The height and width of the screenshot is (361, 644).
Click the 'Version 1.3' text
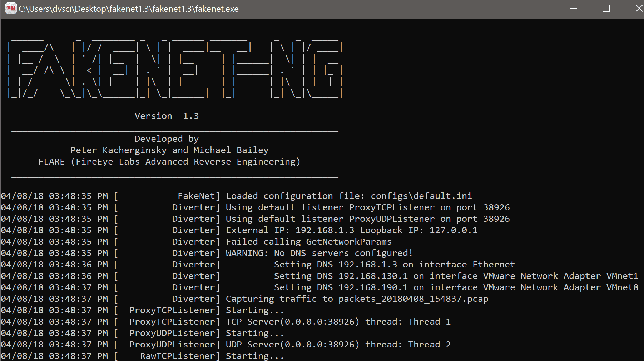point(167,116)
